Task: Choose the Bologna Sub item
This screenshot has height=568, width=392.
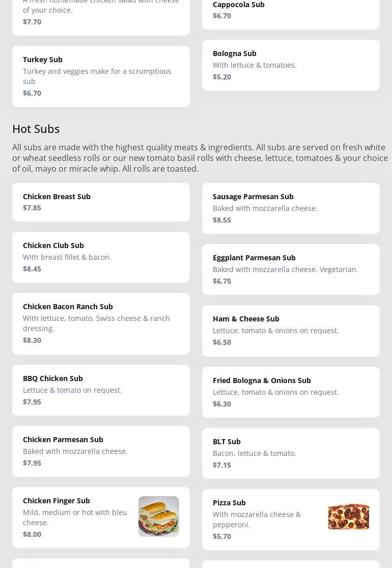Action: pyautogui.click(x=235, y=53)
